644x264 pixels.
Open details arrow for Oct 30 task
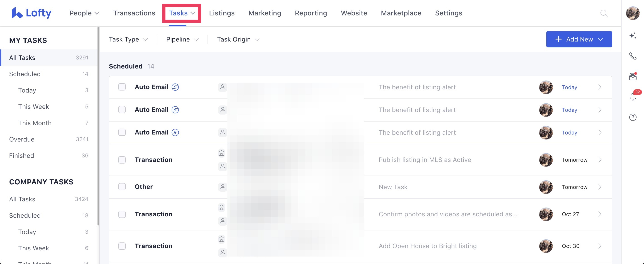[600, 246]
